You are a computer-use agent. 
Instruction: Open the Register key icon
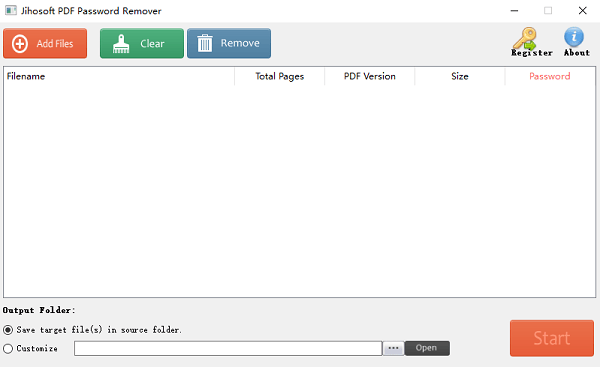[x=532, y=42]
